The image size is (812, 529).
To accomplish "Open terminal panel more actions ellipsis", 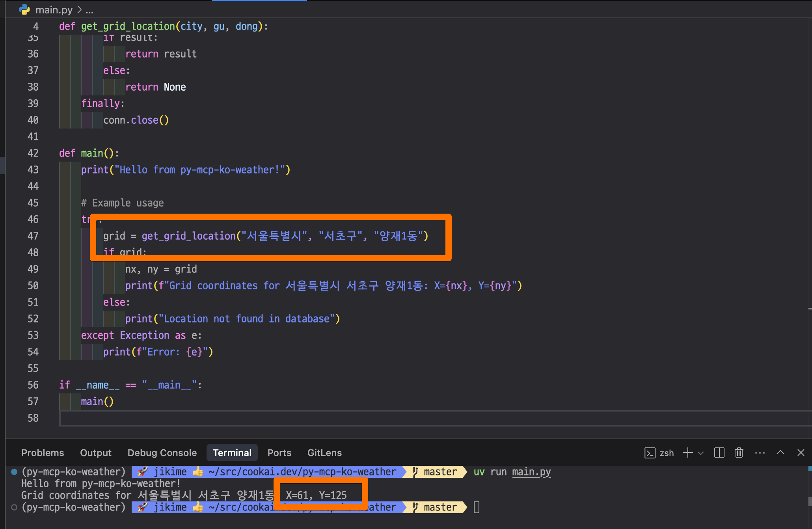I will click(760, 453).
